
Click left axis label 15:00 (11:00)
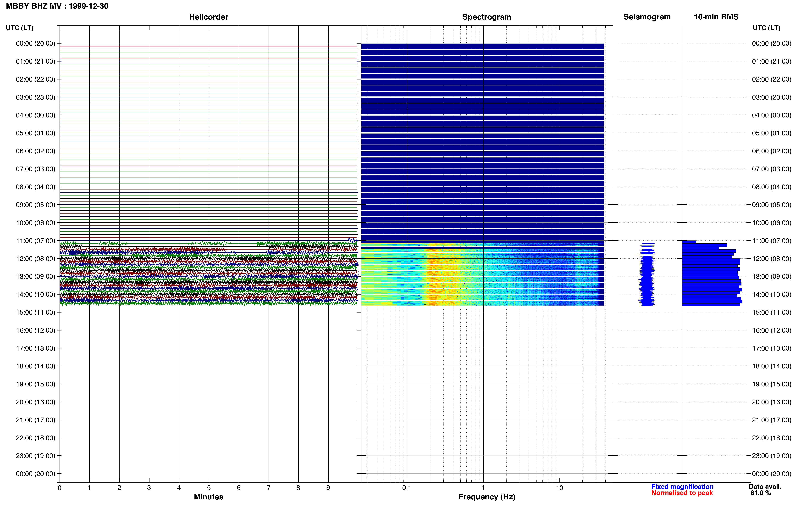(x=36, y=313)
